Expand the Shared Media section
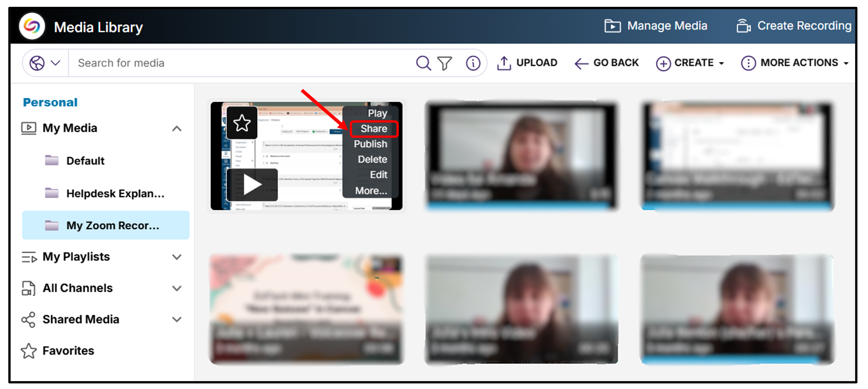This screenshot has width=868, height=389. (x=177, y=320)
